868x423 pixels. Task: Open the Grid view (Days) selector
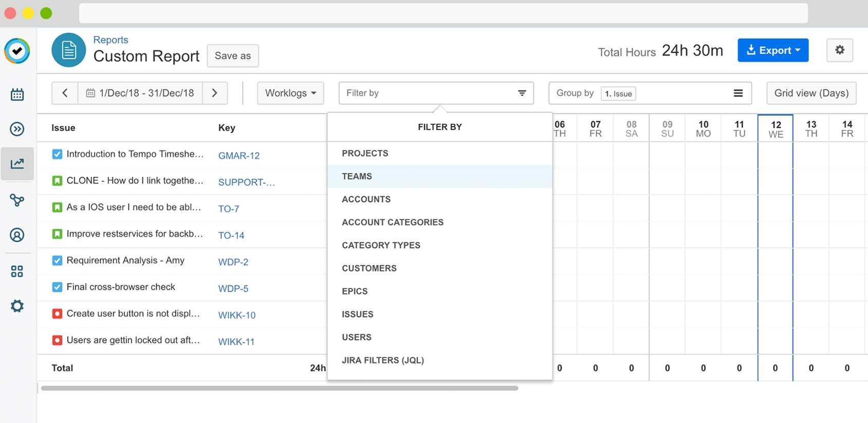(811, 93)
